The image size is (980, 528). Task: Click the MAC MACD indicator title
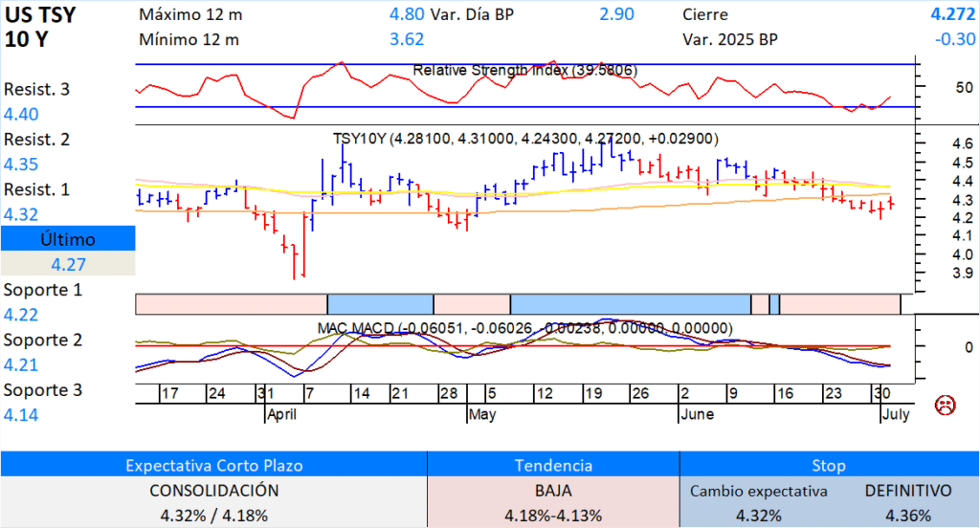pyautogui.click(x=525, y=328)
